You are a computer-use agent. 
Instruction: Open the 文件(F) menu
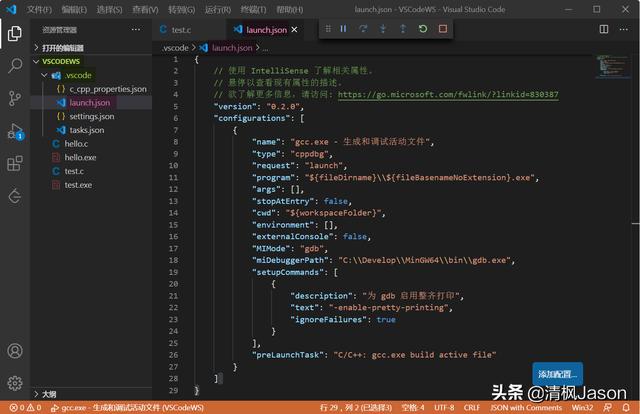pyautogui.click(x=39, y=9)
